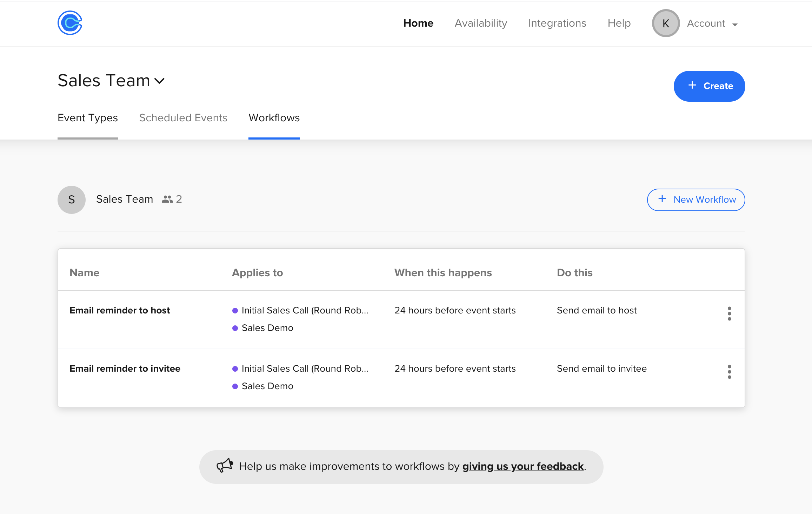The image size is (812, 514).
Task: Open the Help menu item
Action: [x=619, y=23]
